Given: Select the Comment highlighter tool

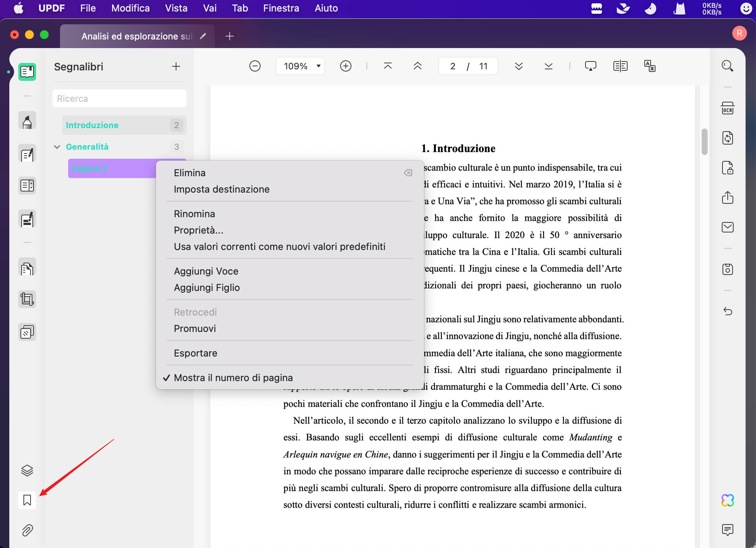Looking at the screenshot, I should tap(27, 121).
